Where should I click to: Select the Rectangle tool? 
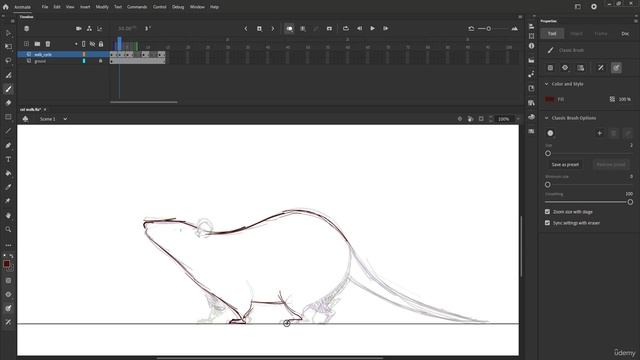8,117
